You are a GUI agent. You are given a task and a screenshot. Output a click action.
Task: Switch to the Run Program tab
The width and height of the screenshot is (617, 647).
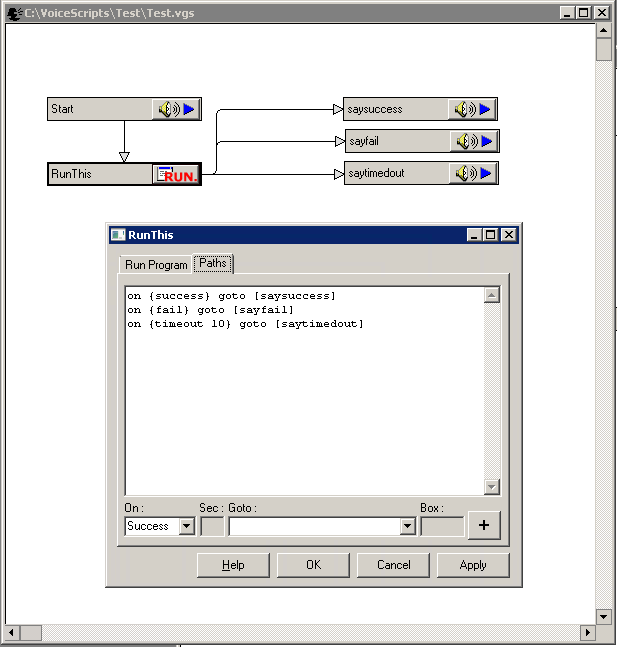[156, 264]
